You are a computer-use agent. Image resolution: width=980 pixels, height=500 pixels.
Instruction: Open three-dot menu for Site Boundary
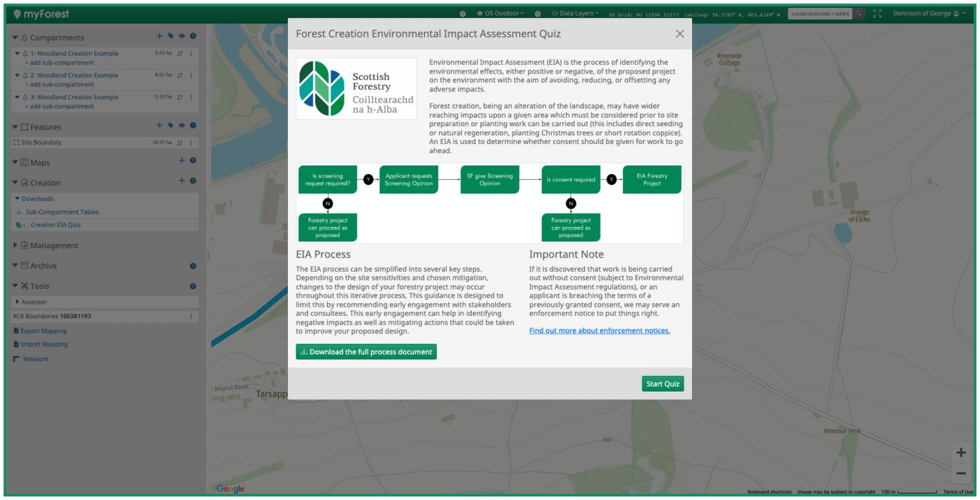click(191, 143)
